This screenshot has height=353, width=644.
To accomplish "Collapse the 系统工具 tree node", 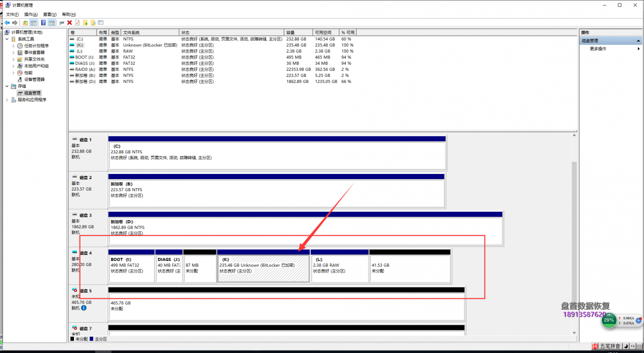I will [x=7, y=39].
